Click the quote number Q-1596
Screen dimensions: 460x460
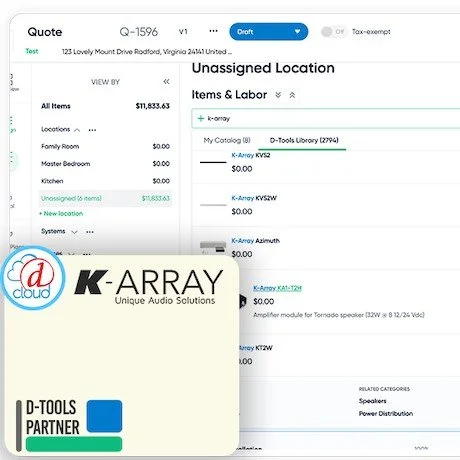point(139,32)
